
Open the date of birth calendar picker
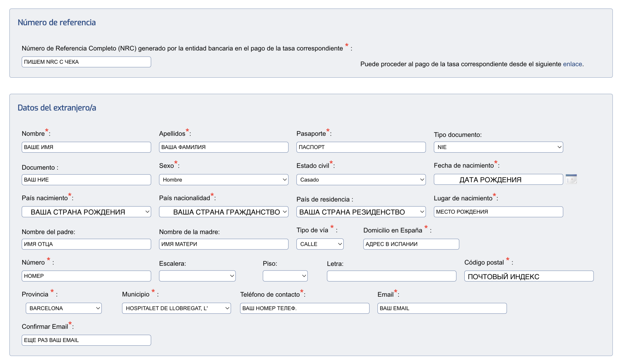point(571,179)
